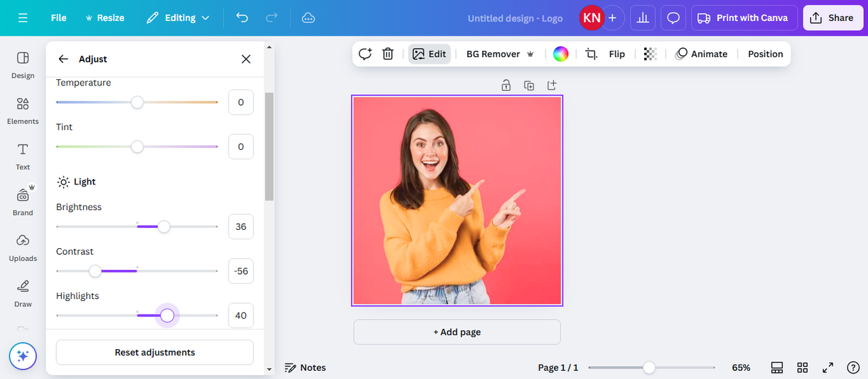Open the comments speech bubble

[x=673, y=18]
